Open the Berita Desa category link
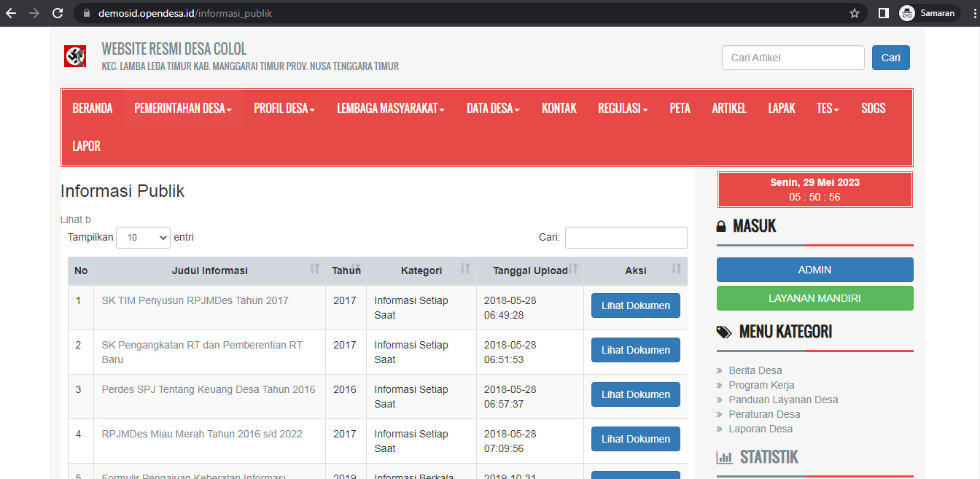 pyautogui.click(x=755, y=370)
